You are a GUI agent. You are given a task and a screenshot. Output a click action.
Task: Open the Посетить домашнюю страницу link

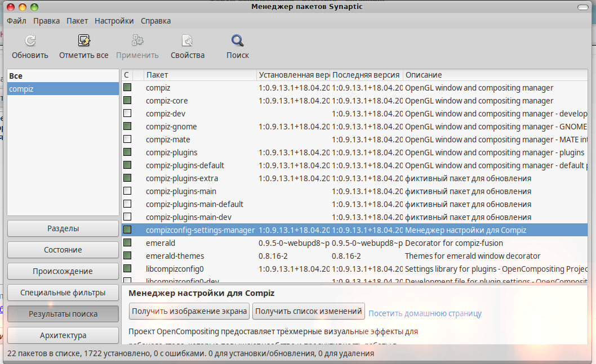click(x=425, y=313)
